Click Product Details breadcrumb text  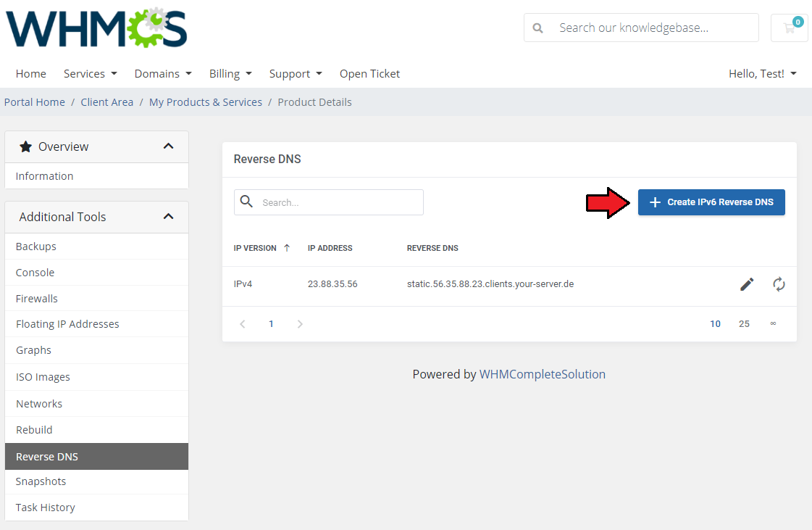315,102
